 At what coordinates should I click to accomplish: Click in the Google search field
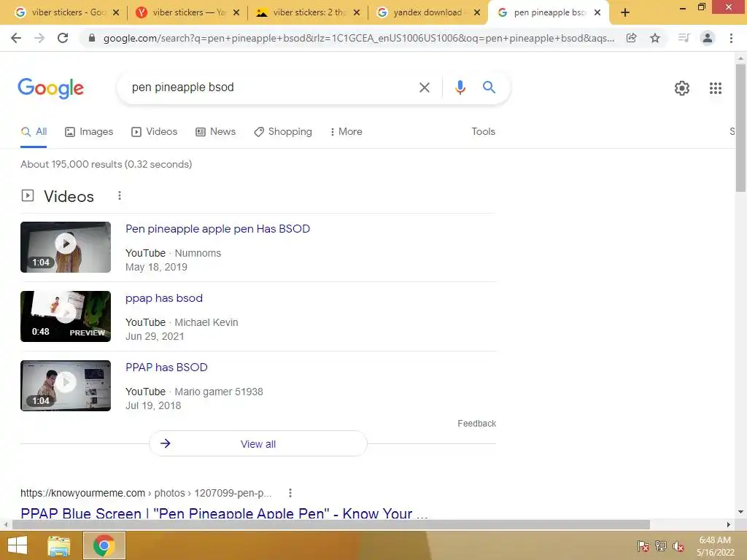click(x=271, y=87)
